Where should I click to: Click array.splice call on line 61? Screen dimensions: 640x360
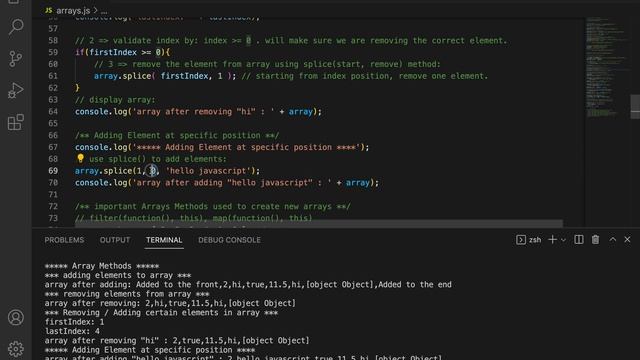[x=122, y=76]
